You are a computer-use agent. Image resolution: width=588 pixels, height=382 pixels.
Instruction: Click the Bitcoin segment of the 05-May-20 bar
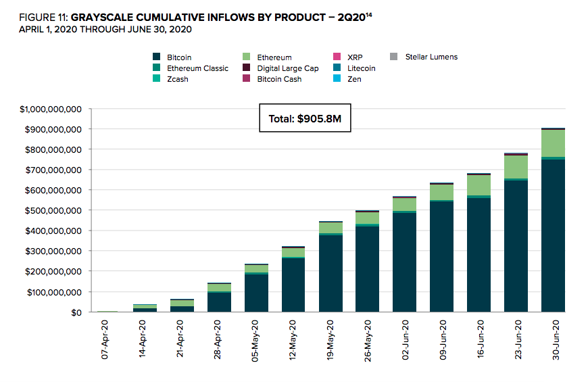[257, 293]
